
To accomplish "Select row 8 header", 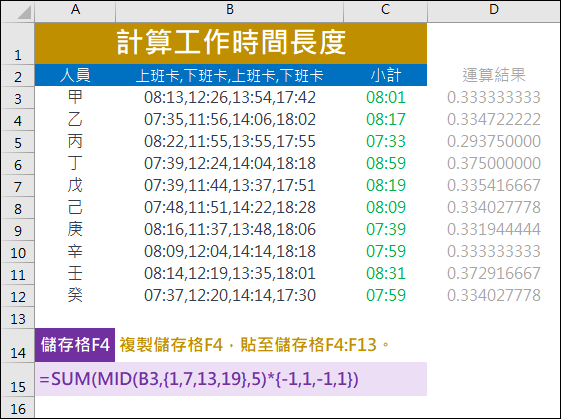I will 18,208.
